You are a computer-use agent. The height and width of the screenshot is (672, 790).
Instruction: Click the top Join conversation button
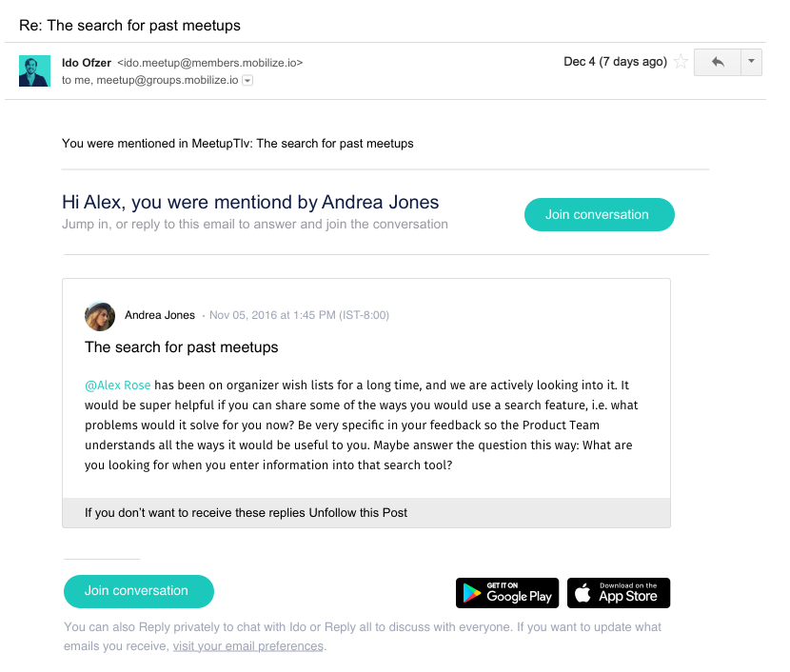(x=599, y=214)
